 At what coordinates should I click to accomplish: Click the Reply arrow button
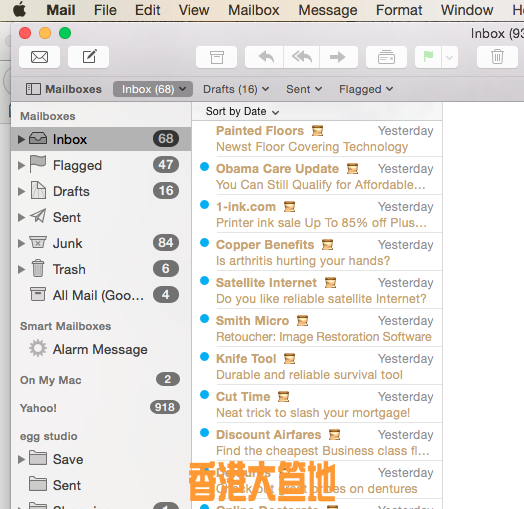click(x=265, y=57)
